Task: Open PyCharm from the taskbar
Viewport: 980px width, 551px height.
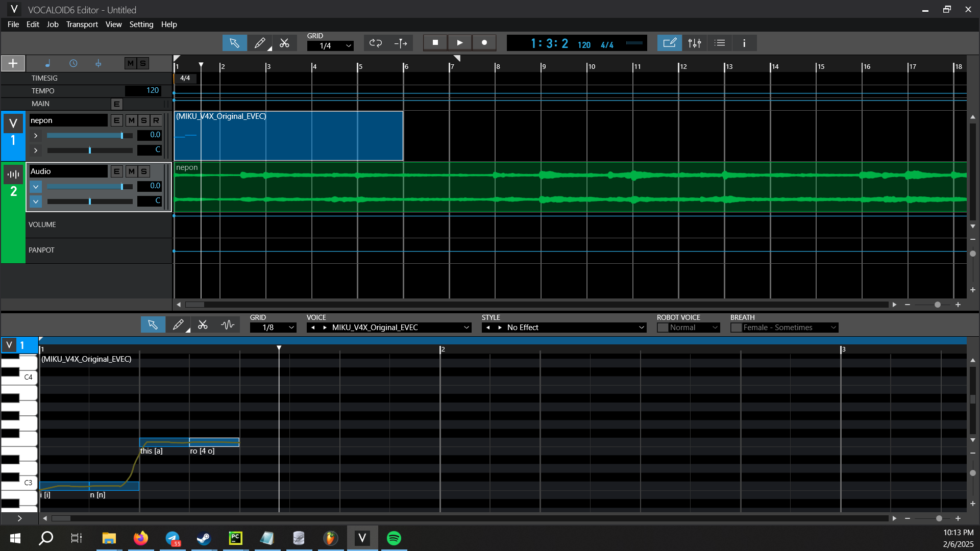Action: 235,538
